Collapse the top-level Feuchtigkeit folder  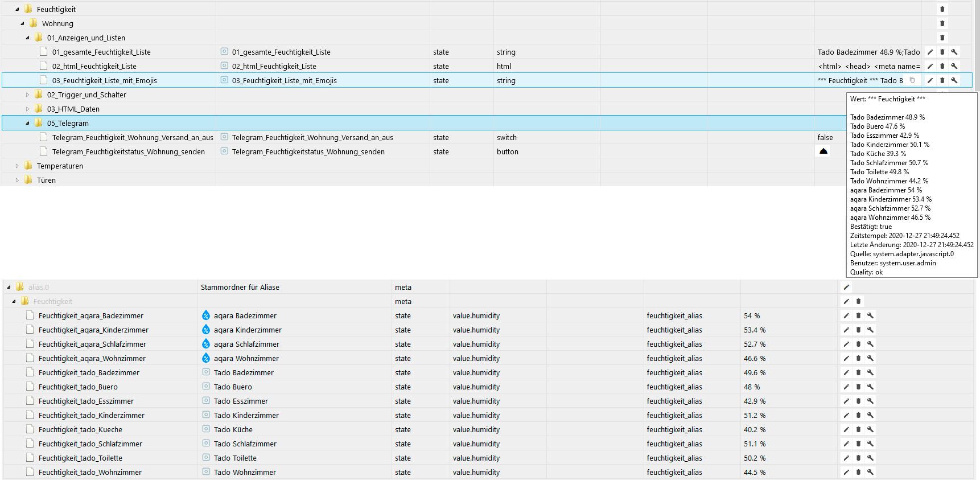tap(17, 9)
